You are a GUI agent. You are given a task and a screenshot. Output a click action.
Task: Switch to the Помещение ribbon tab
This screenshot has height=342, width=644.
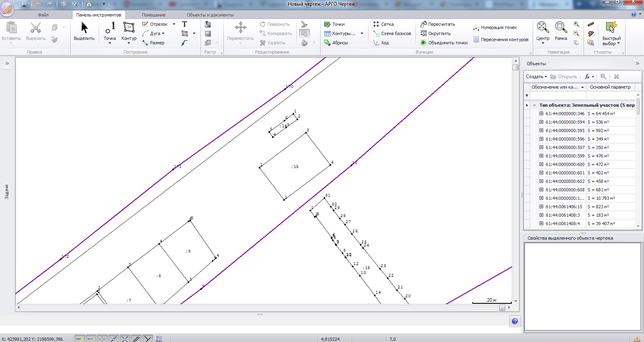coord(154,15)
